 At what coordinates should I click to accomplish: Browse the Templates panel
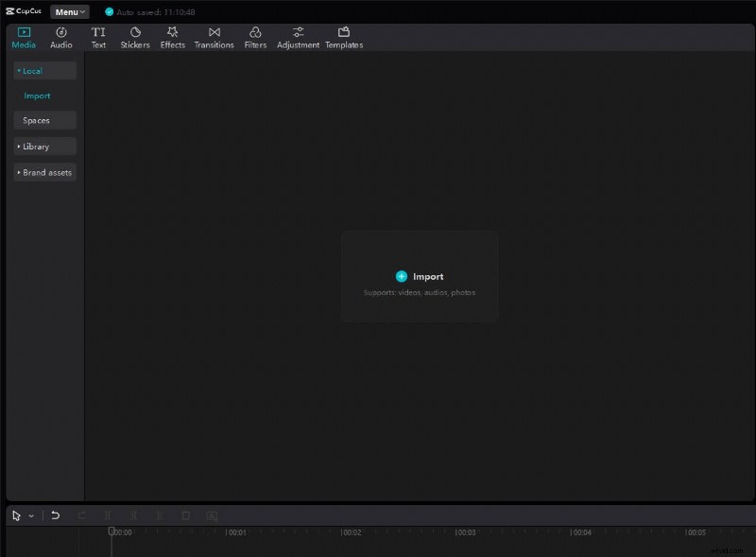click(x=343, y=37)
